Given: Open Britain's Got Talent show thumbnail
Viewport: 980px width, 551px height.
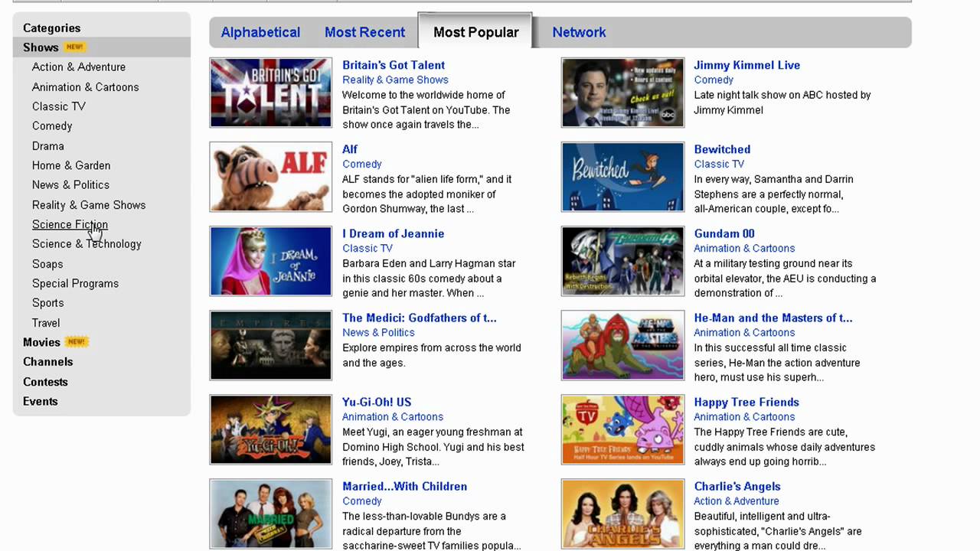Looking at the screenshot, I should click(x=271, y=93).
